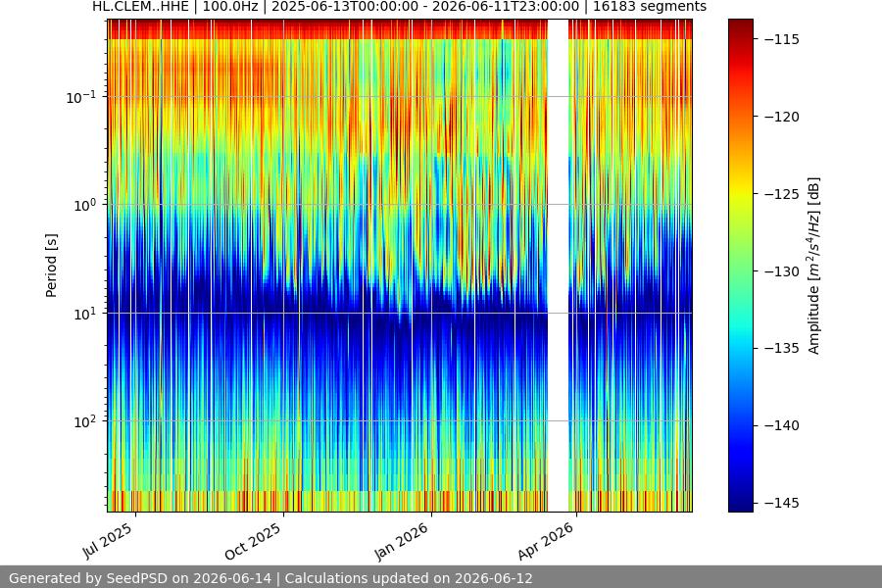Click the 10⁰ period tick label

pos(85,206)
